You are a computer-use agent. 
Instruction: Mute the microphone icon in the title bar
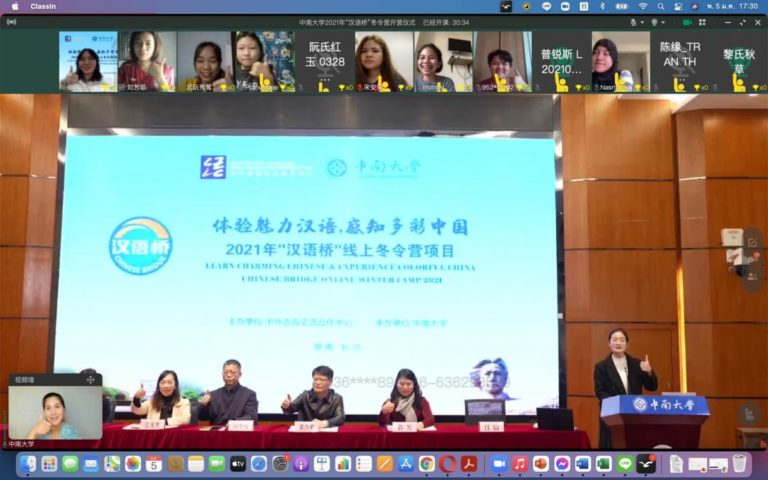pos(634,23)
